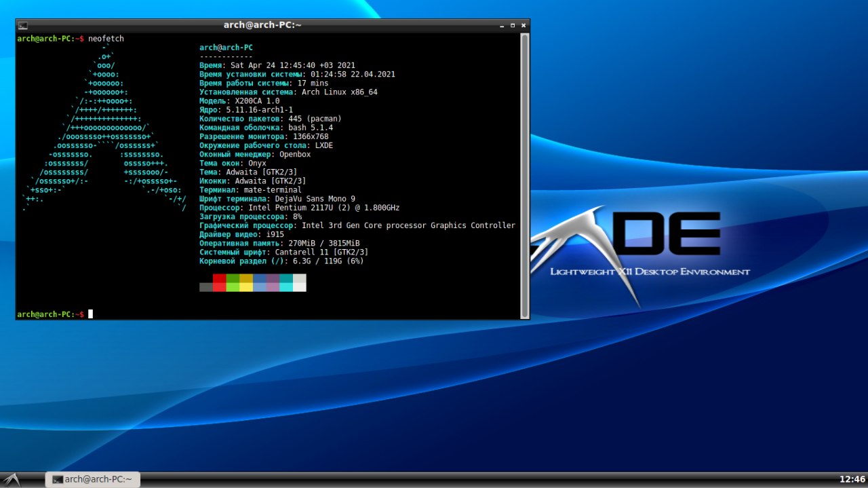
Task: Click the 'LXDE' desktop environment value
Action: tap(324, 145)
